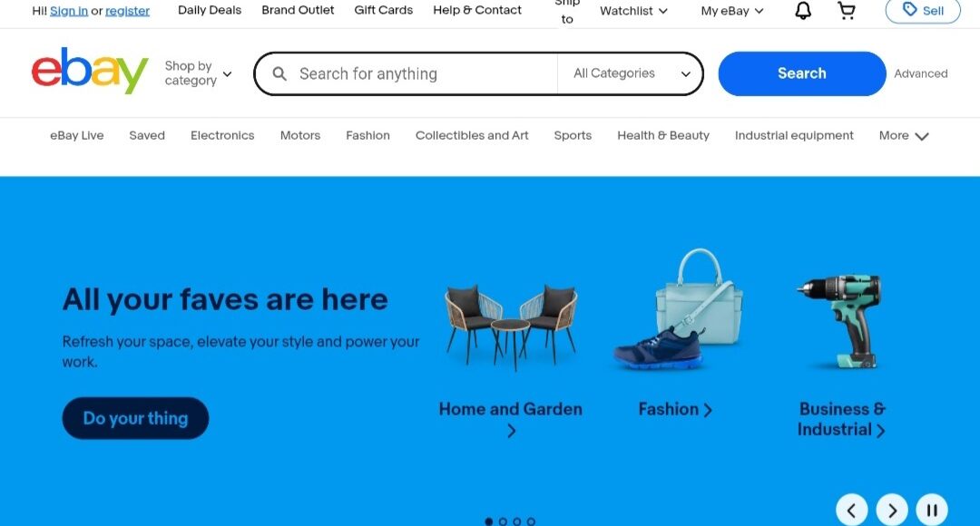Open the shopping cart icon

(x=847, y=11)
